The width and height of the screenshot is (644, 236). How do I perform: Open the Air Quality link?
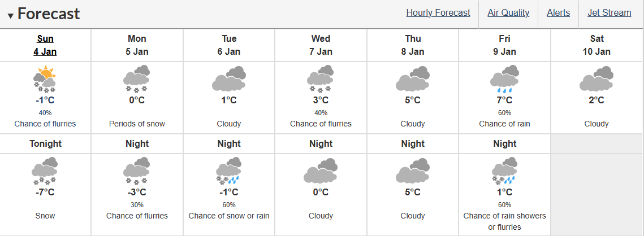(508, 13)
